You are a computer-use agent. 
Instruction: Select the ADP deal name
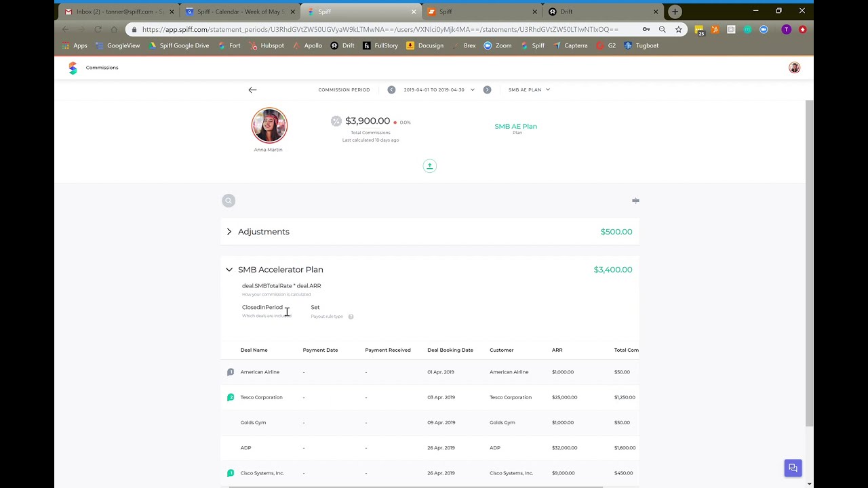[x=246, y=448]
